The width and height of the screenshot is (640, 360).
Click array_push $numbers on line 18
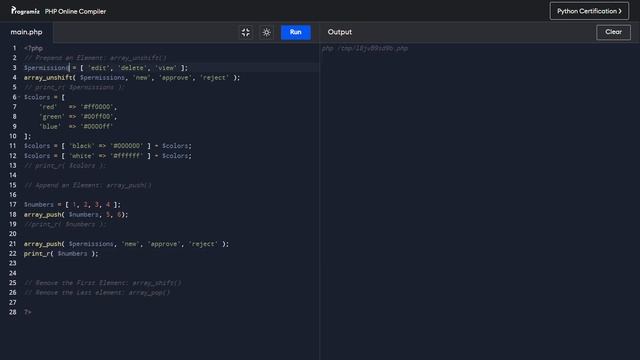pyautogui.click(x=76, y=214)
